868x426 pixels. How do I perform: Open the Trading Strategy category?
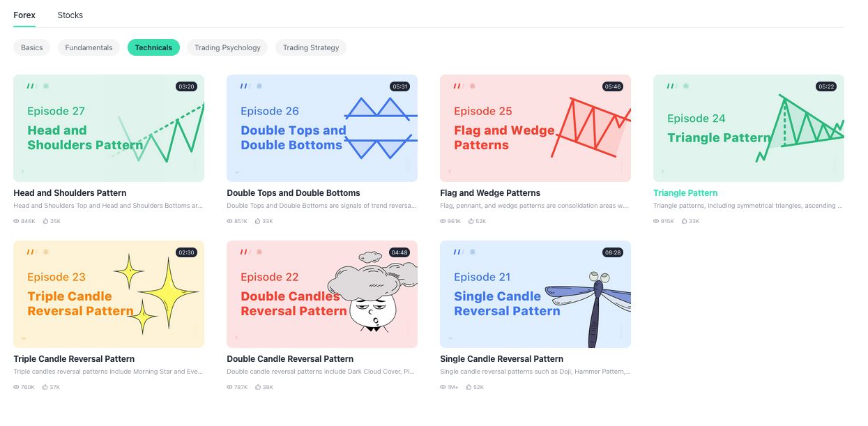pyautogui.click(x=311, y=47)
